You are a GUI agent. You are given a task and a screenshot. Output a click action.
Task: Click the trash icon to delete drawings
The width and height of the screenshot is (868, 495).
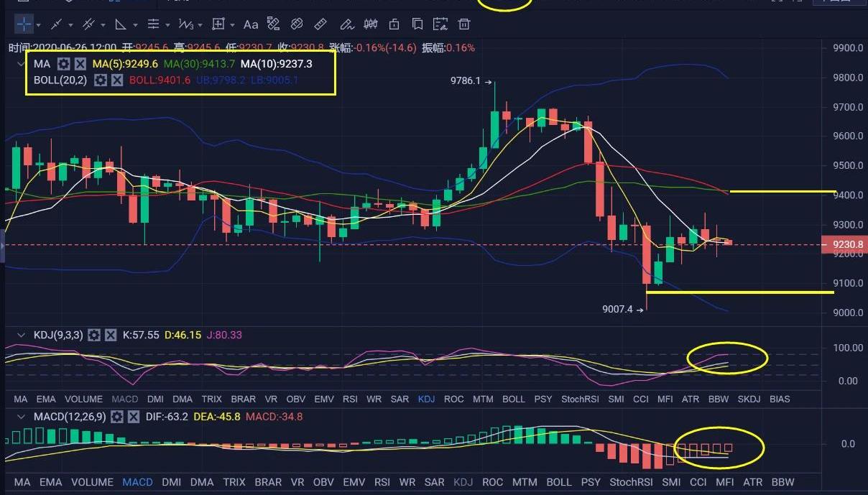click(x=464, y=24)
